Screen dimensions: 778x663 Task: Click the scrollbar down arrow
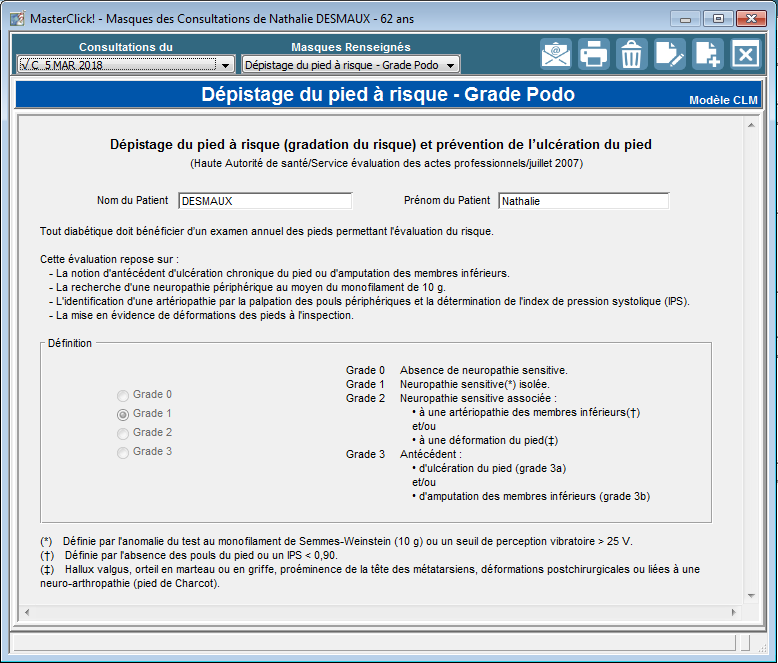pos(751,597)
